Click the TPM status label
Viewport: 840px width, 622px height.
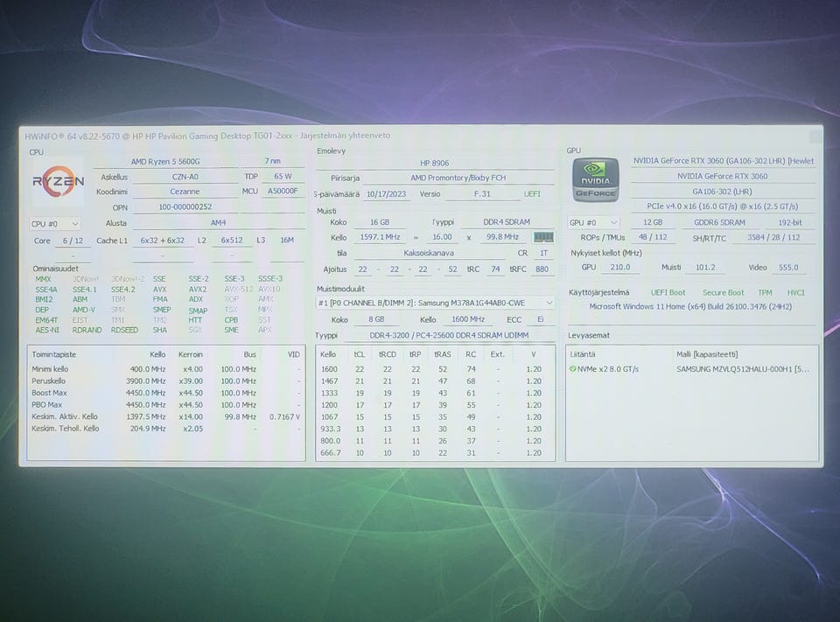pyautogui.click(x=765, y=292)
